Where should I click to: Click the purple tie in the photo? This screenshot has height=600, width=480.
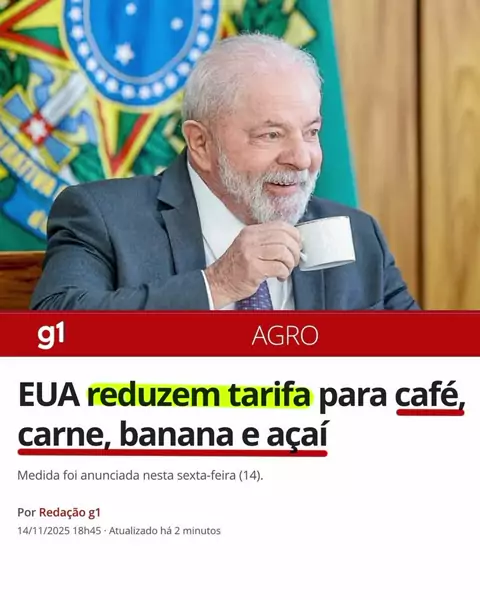click(256, 297)
